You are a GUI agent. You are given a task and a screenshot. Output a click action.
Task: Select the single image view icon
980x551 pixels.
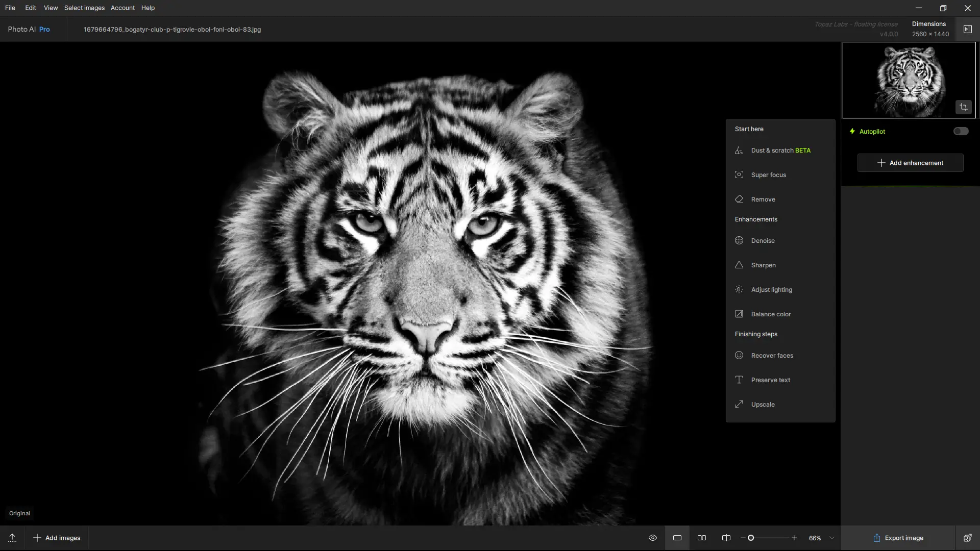tap(677, 538)
